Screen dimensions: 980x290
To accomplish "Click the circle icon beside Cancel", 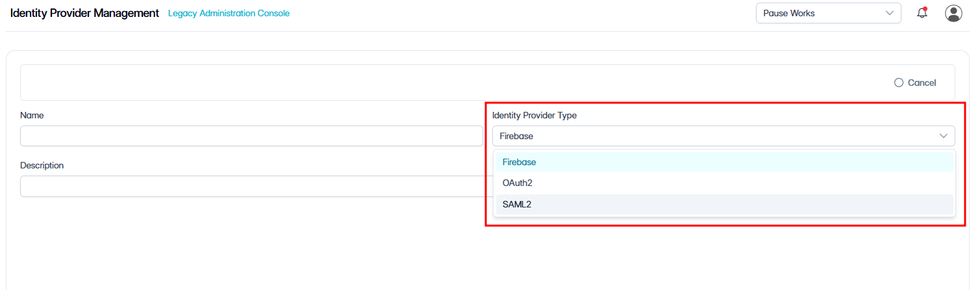I will point(899,83).
